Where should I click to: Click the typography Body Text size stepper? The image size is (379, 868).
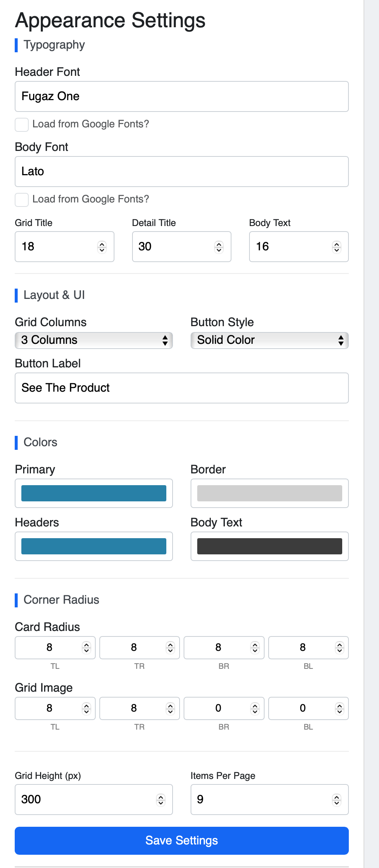click(336, 247)
